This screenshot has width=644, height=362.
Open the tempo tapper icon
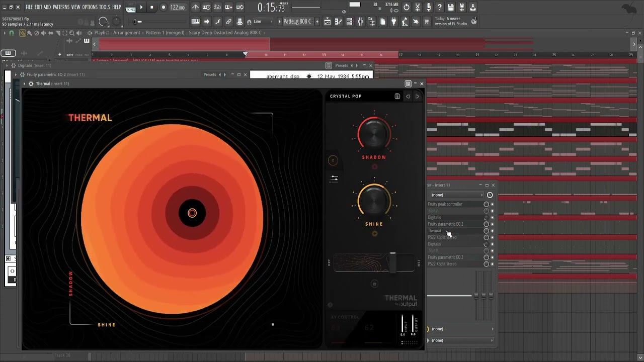click(405, 22)
